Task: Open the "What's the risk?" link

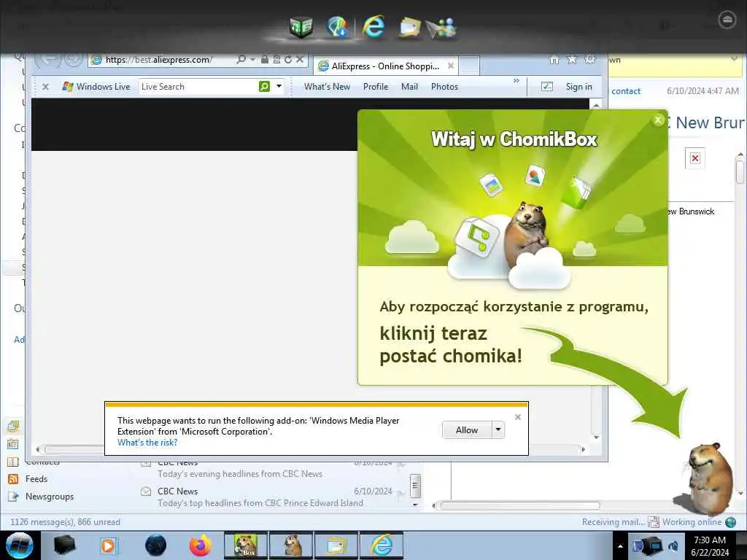Action: [147, 443]
